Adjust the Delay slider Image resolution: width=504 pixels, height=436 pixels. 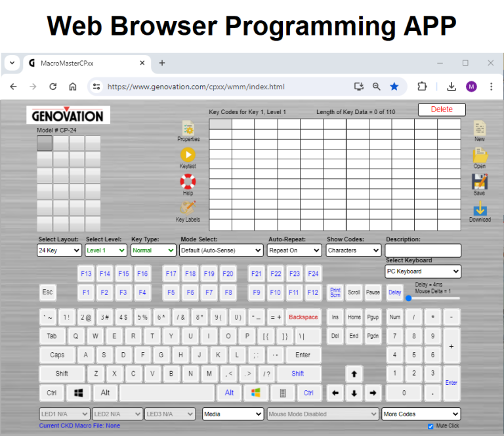point(409,298)
